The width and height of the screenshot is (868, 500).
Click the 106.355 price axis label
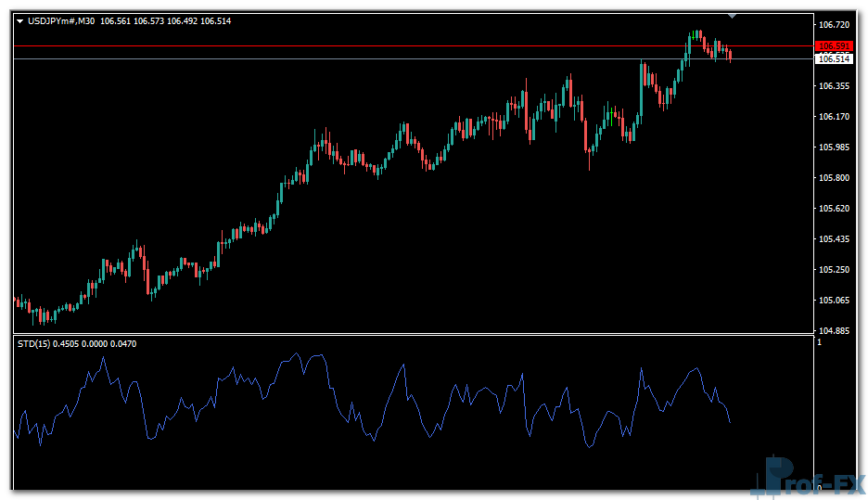[835, 86]
